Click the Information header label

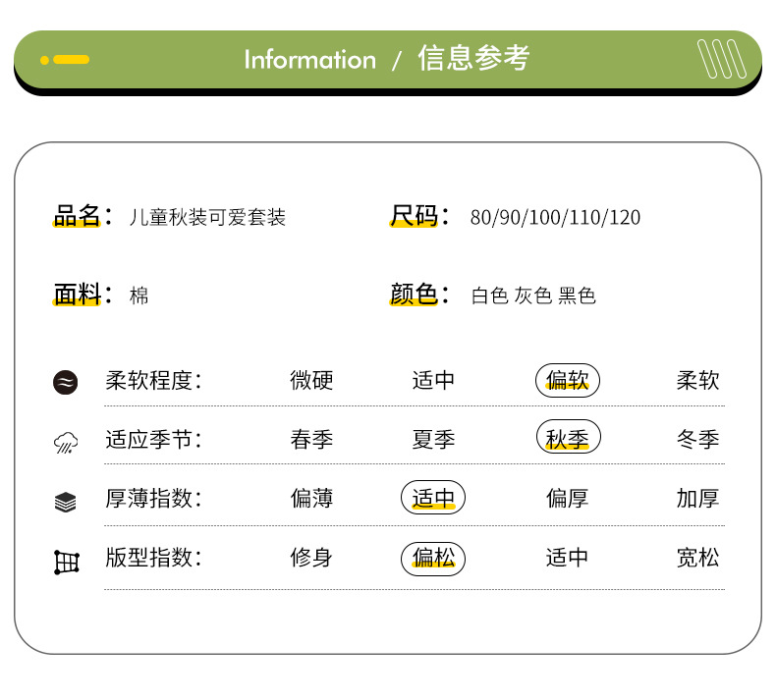tap(309, 60)
